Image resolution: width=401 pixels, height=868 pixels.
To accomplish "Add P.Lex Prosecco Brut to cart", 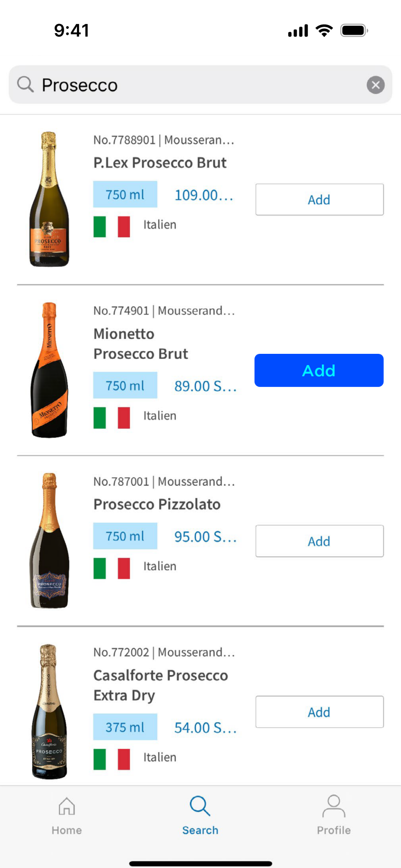I will [319, 199].
